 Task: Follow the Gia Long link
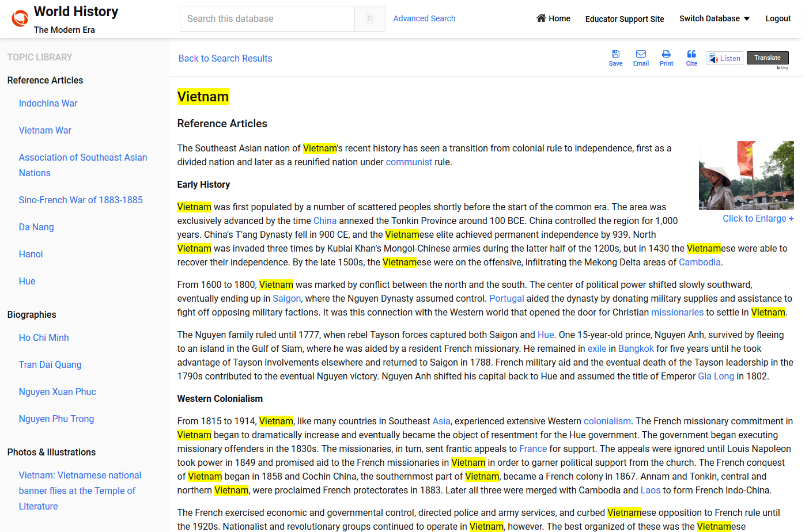click(x=716, y=376)
